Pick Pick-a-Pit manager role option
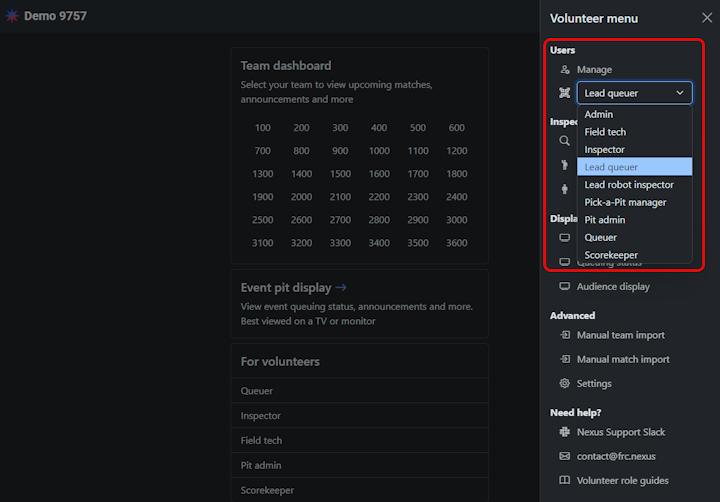 tap(625, 202)
